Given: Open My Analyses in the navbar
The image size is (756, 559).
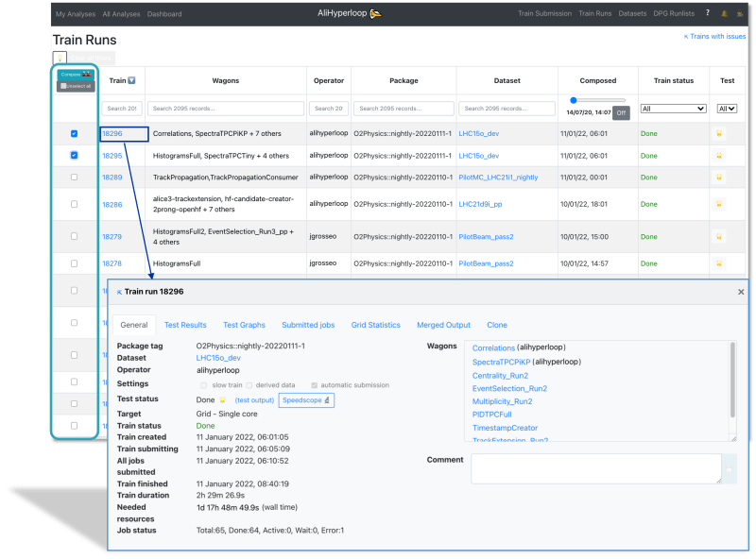Looking at the screenshot, I should (76, 14).
